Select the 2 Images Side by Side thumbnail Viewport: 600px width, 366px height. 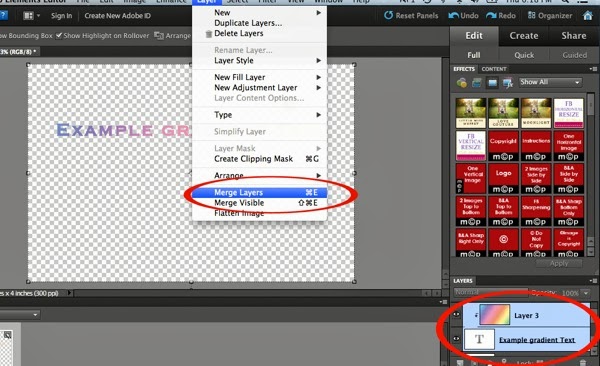click(x=536, y=178)
